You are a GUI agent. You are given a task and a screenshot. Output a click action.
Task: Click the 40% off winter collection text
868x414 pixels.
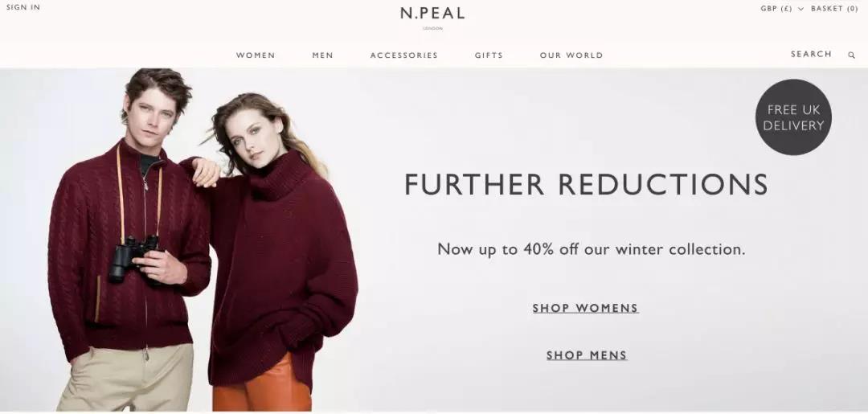[592, 249]
